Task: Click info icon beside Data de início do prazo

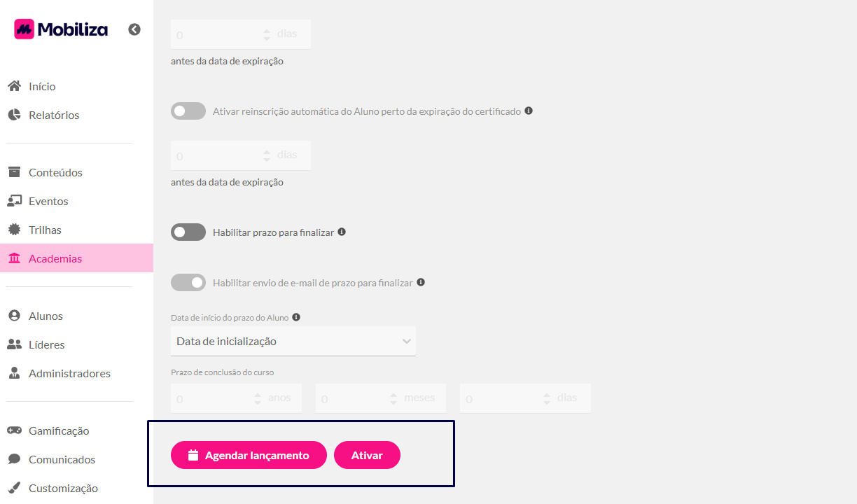Action: pos(296,317)
